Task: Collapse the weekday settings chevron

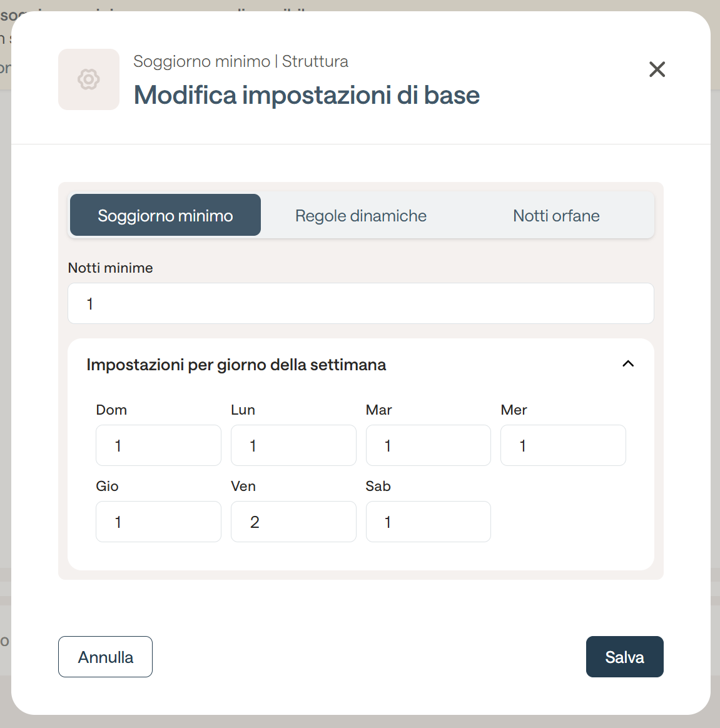Action: click(x=627, y=364)
